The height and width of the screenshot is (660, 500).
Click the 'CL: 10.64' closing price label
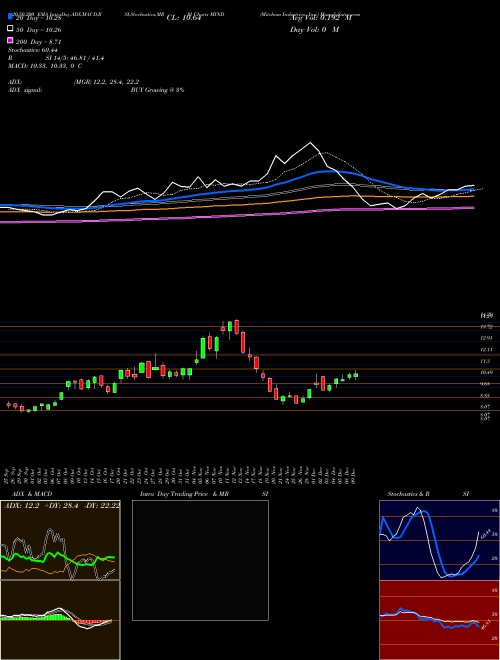(x=184, y=18)
